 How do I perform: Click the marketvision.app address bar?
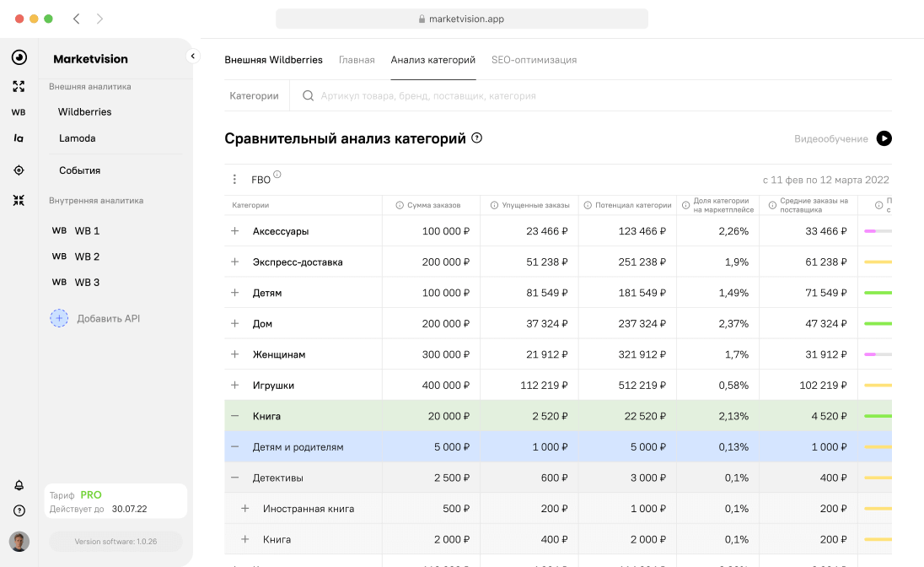point(462,19)
